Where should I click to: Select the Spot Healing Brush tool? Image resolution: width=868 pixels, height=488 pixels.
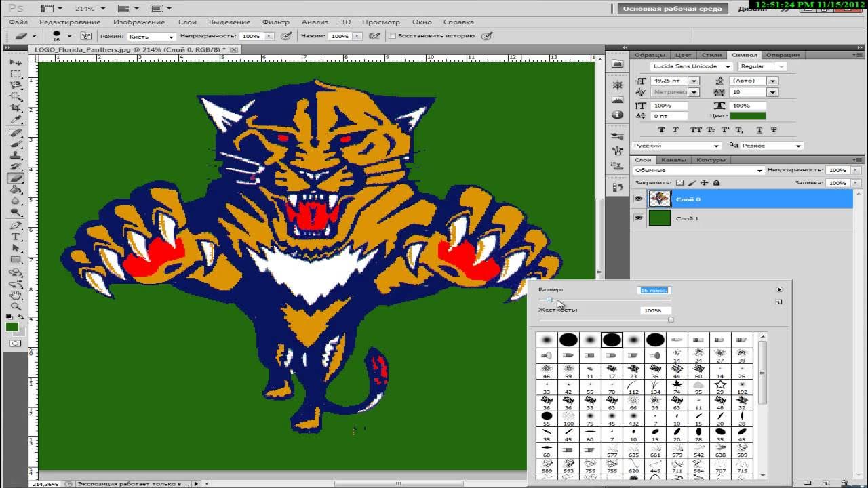click(16, 133)
